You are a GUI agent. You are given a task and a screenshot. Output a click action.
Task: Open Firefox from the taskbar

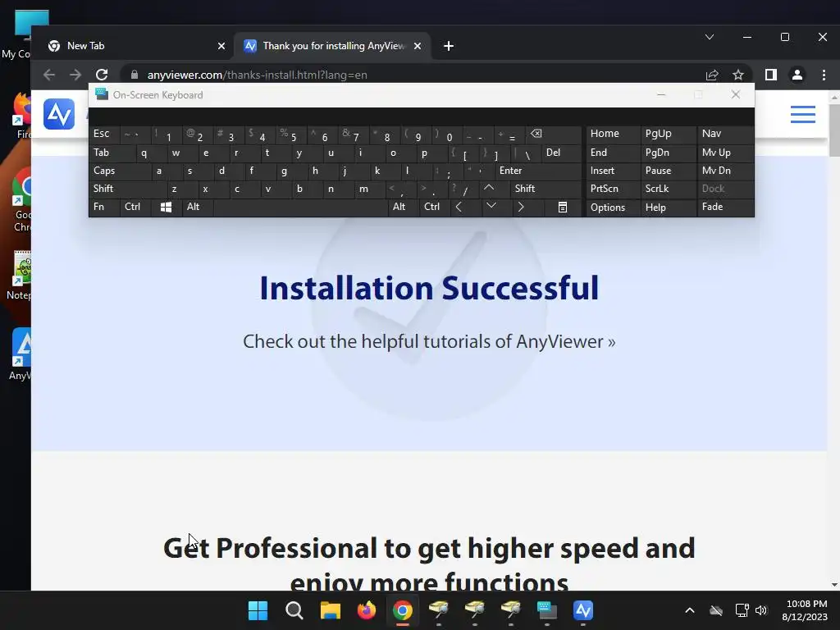pyautogui.click(x=367, y=610)
